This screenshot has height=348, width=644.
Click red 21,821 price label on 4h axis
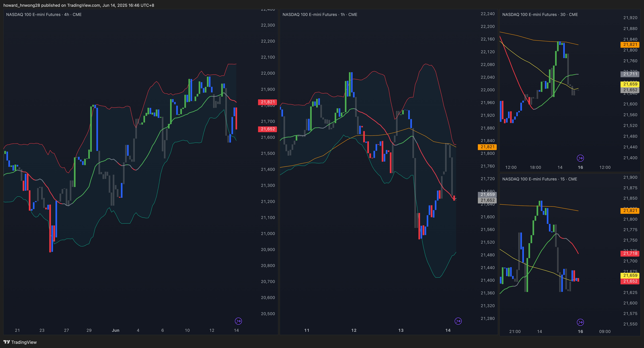(267, 102)
